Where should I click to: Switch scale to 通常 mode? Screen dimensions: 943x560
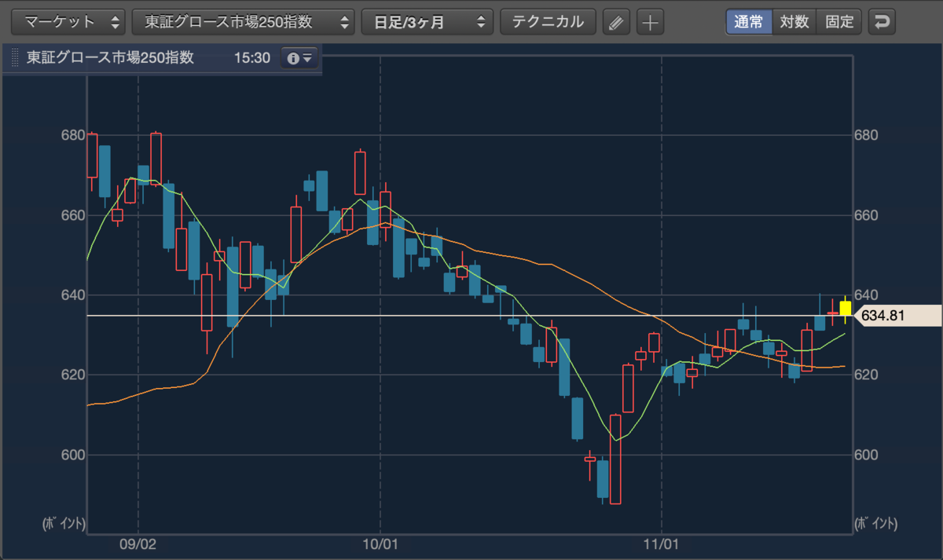(x=749, y=22)
